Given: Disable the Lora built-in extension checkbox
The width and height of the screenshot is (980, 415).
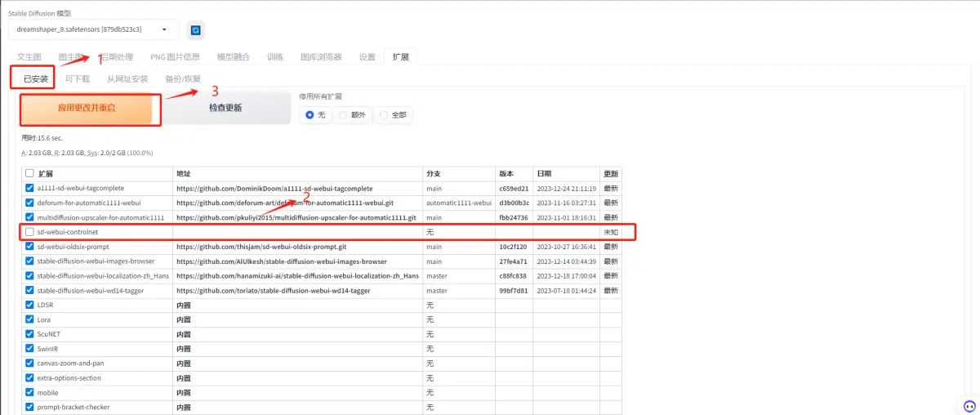Looking at the screenshot, I should click(x=30, y=320).
